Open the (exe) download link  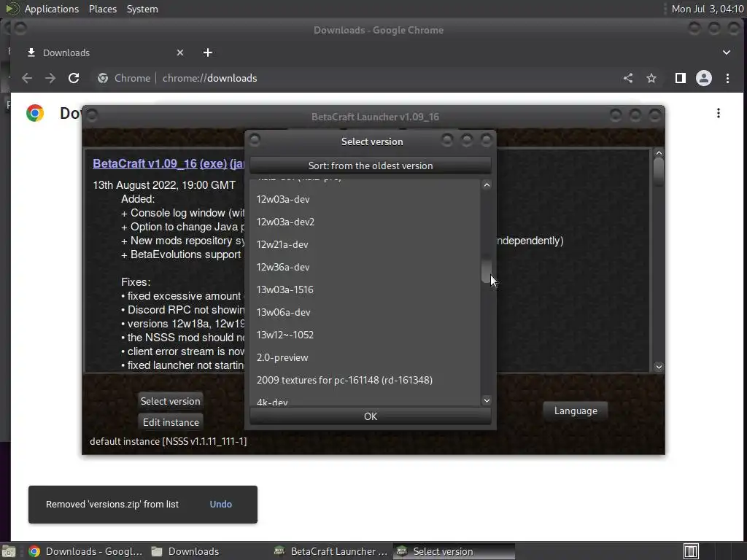[213, 163]
